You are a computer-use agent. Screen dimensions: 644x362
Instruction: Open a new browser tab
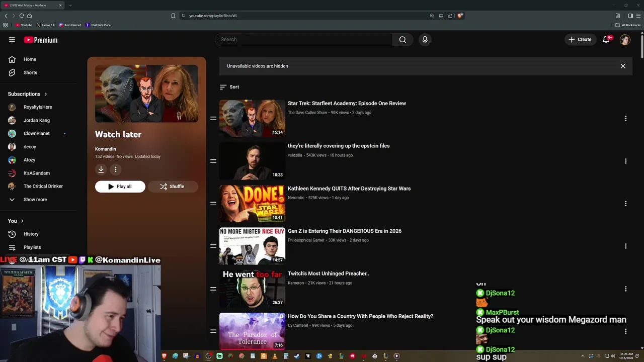click(x=70, y=5)
